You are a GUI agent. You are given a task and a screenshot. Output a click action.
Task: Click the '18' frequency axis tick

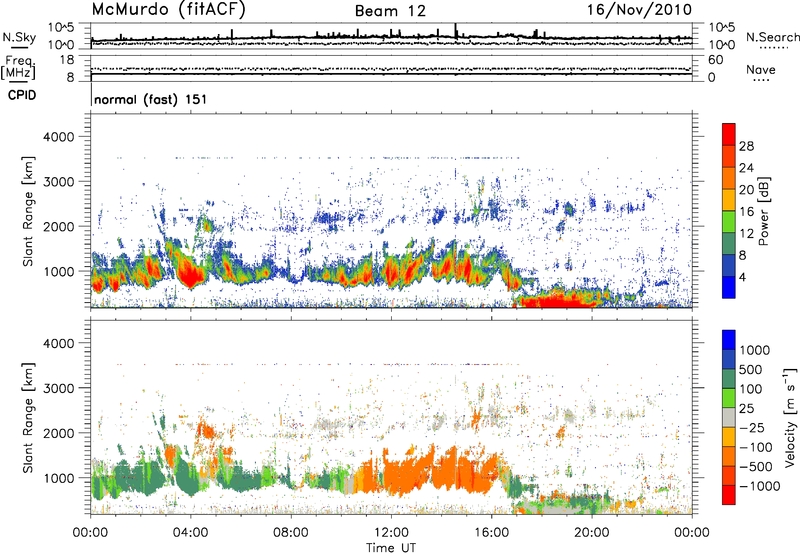[x=67, y=60]
